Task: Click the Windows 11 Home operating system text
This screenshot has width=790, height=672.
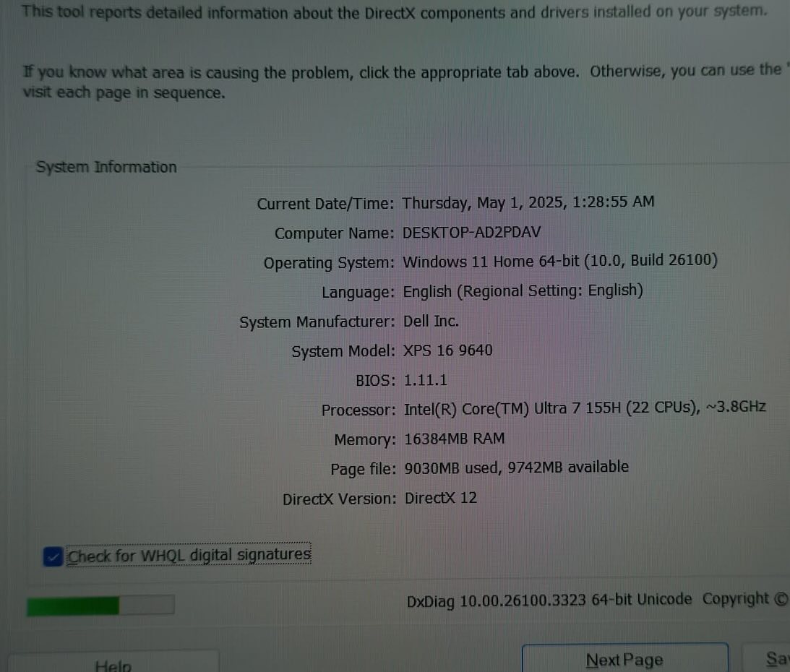Action: (559, 261)
